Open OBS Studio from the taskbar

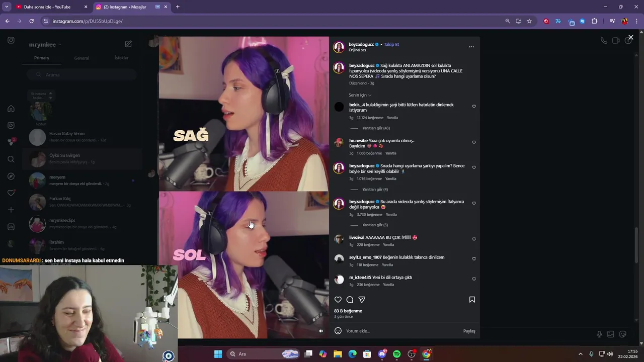412,354
